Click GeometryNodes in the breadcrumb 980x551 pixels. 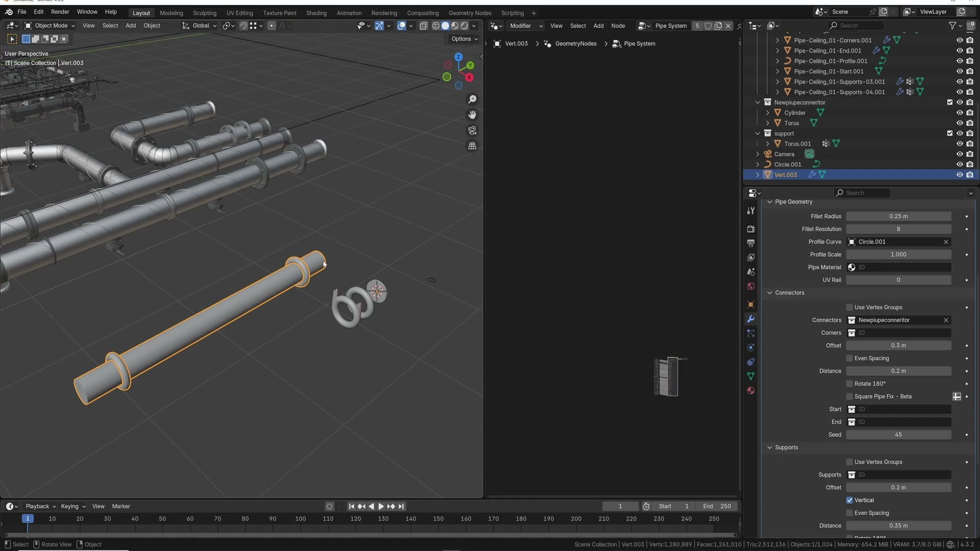pyautogui.click(x=575, y=43)
